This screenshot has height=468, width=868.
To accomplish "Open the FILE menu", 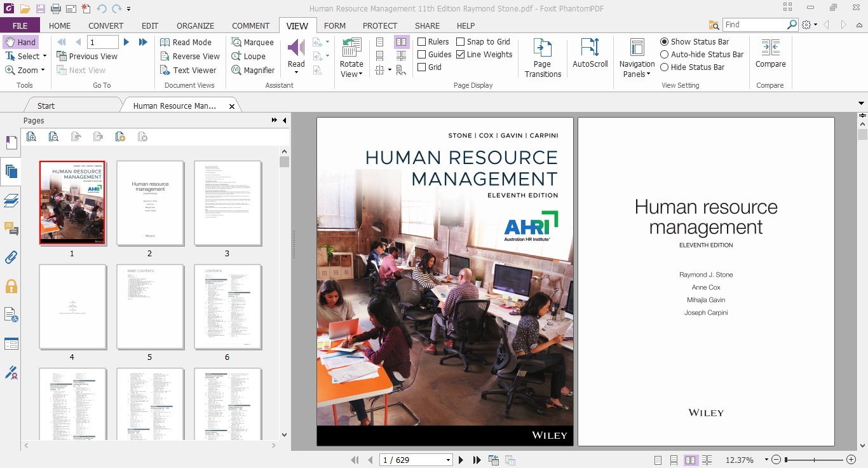I will pyautogui.click(x=20, y=25).
